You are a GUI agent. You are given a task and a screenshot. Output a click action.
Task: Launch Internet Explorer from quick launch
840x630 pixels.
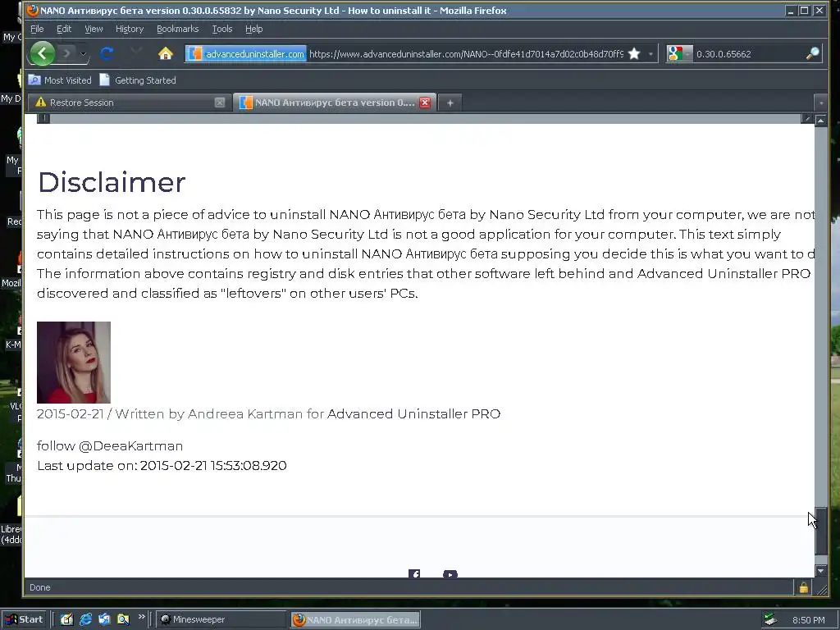coord(85,619)
